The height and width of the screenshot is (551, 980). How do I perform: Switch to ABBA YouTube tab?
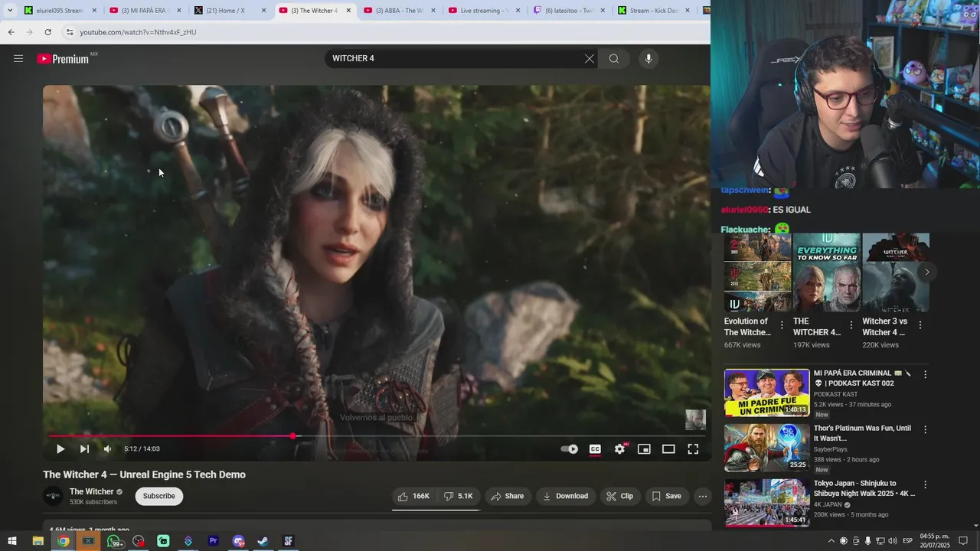coord(400,11)
